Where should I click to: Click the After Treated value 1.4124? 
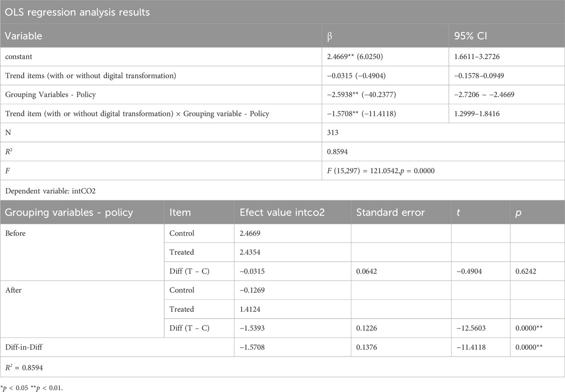tap(250, 309)
